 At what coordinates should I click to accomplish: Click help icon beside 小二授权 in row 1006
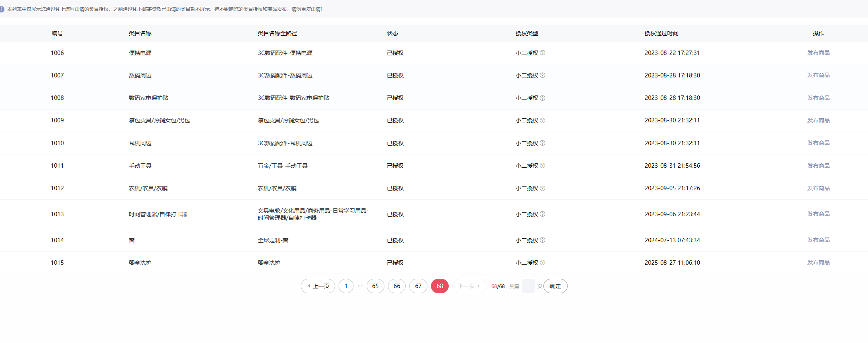pos(542,53)
